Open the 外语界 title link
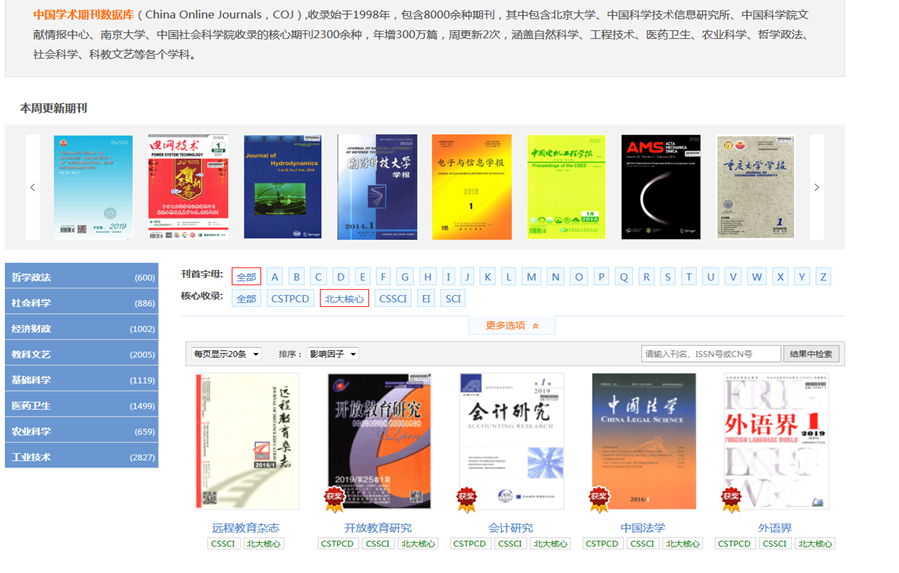 tap(775, 528)
